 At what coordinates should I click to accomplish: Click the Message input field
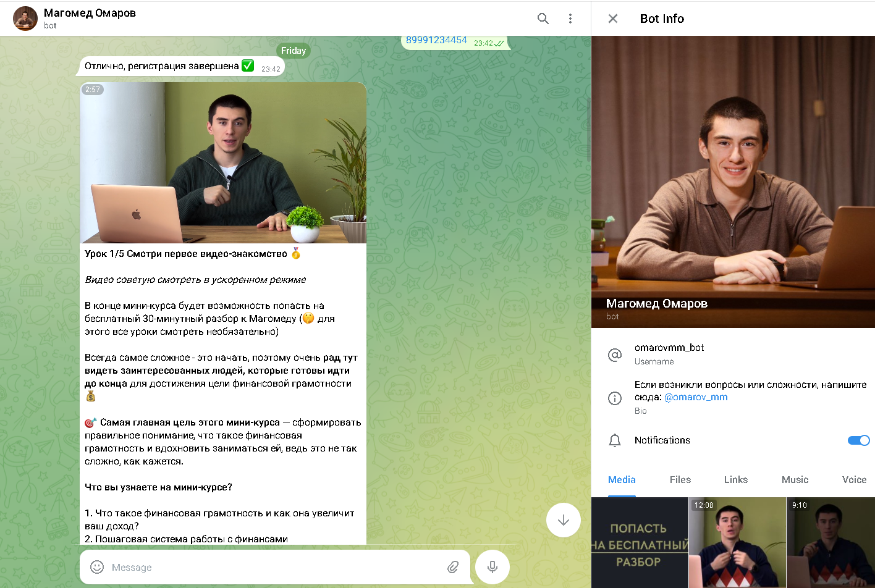275,567
